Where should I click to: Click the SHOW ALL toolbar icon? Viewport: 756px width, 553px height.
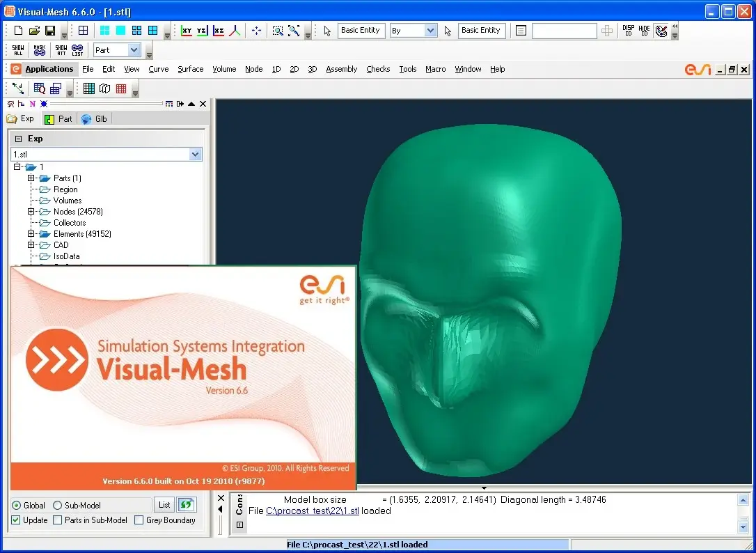click(x=18, y=49)
